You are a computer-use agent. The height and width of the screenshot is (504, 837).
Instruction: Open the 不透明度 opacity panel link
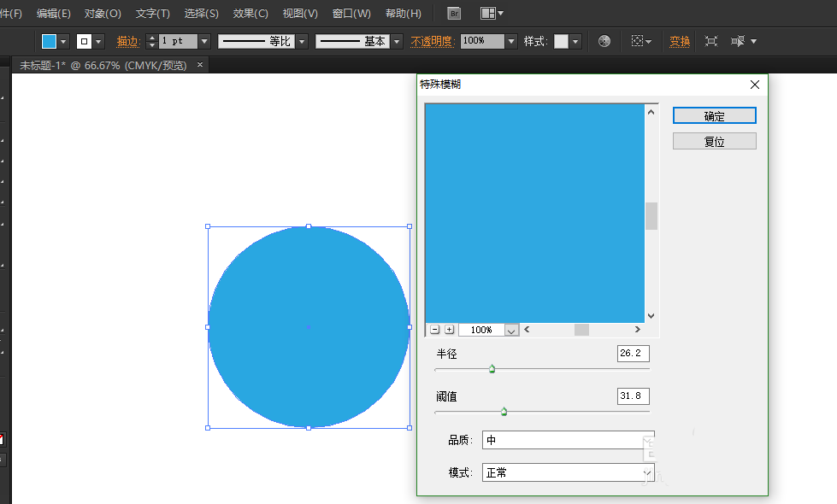click(433, 41)
